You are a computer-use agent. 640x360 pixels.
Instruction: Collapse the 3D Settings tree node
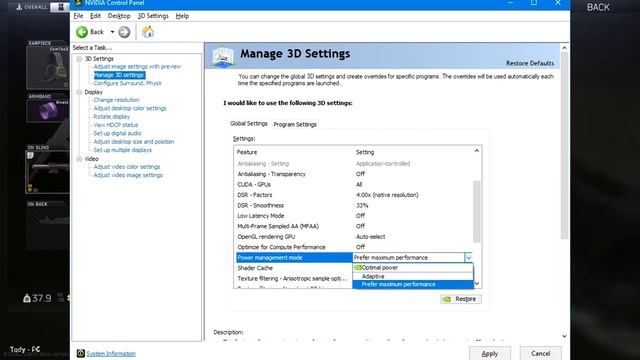79,59
